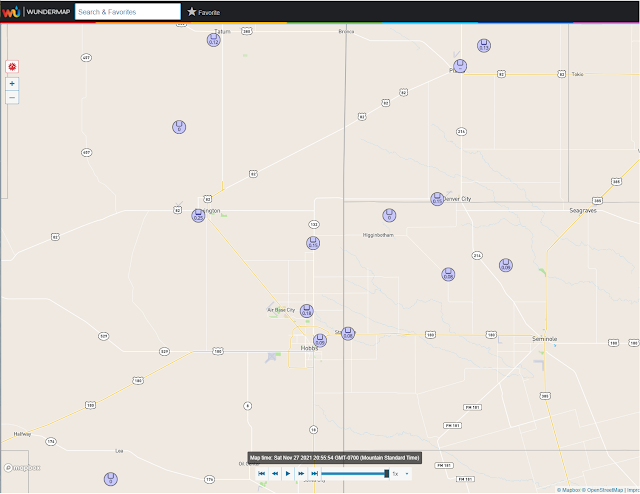The image size is (640, 494).
Task: Open the 1x playback speed dropdown
Action: (x=400, y=474)
